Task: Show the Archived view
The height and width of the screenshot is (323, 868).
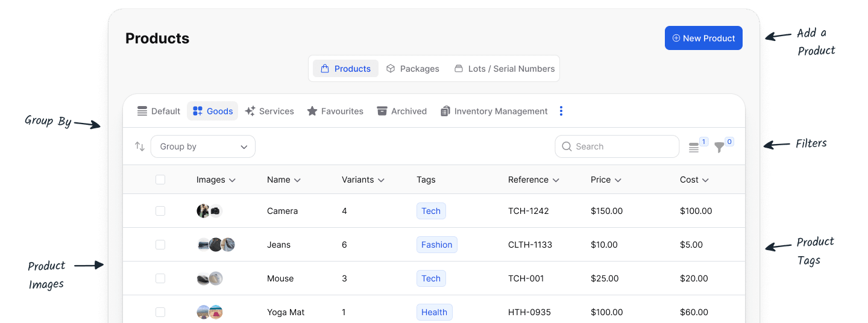Action: point(401,111)
